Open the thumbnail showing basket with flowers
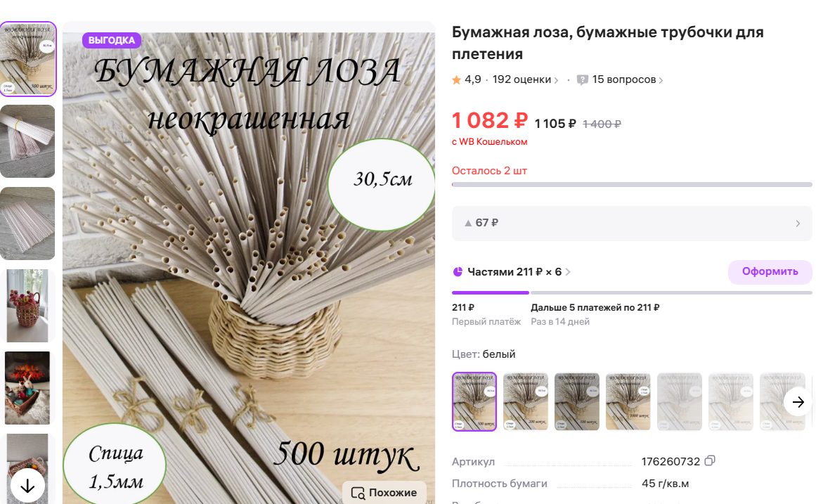816x504 pixels. 27,306
